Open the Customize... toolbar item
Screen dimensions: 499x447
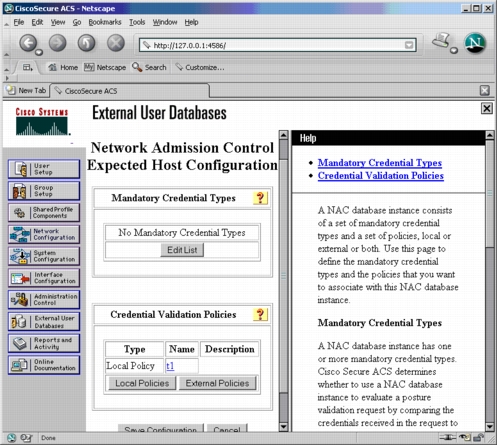point(200,68)
